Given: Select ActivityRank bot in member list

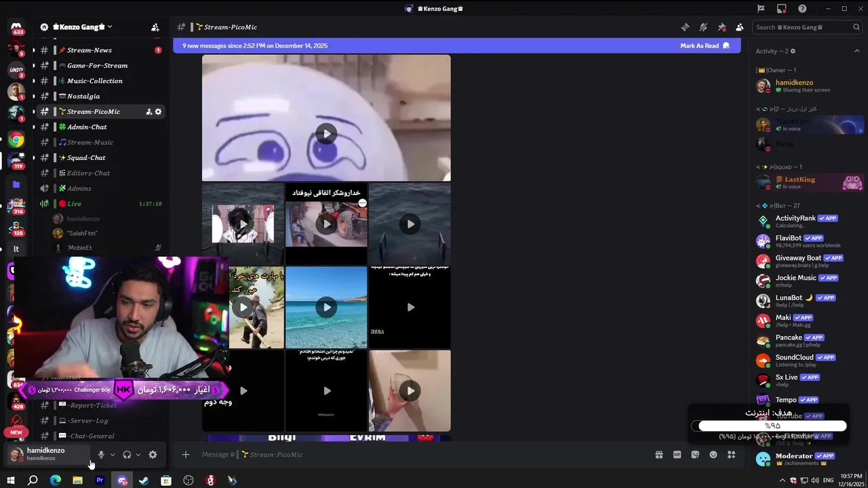Looking at the screenshot, I should click(x=808, y=222).
